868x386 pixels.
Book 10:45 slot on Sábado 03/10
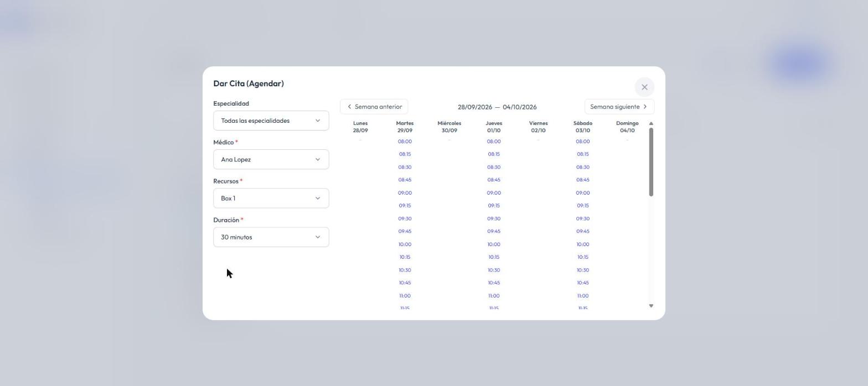pos(583,283)
